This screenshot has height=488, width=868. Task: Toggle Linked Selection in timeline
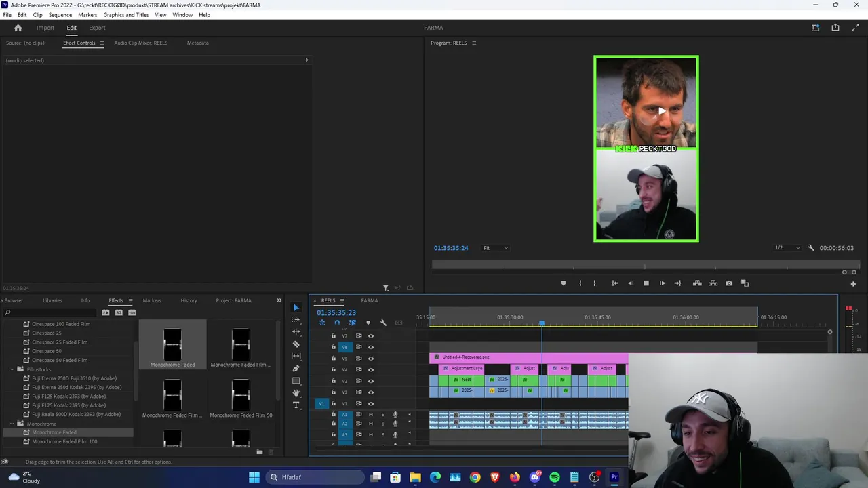pyautogui.click(x=352, y=323)
